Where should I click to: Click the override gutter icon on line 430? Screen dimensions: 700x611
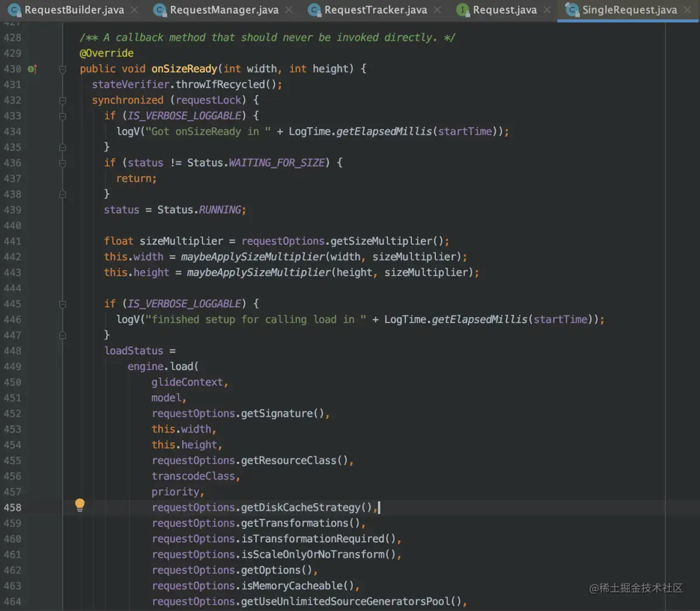pyautogui.click(x=33, y=69)
